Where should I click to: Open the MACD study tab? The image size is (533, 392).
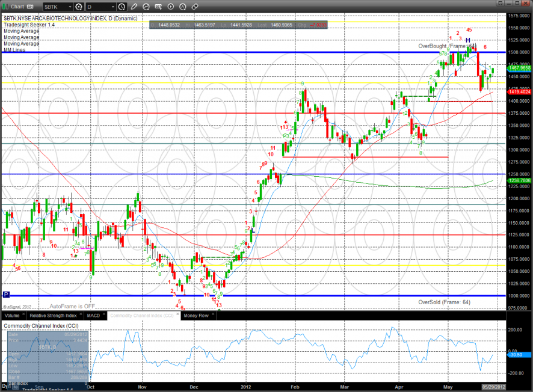93,315
